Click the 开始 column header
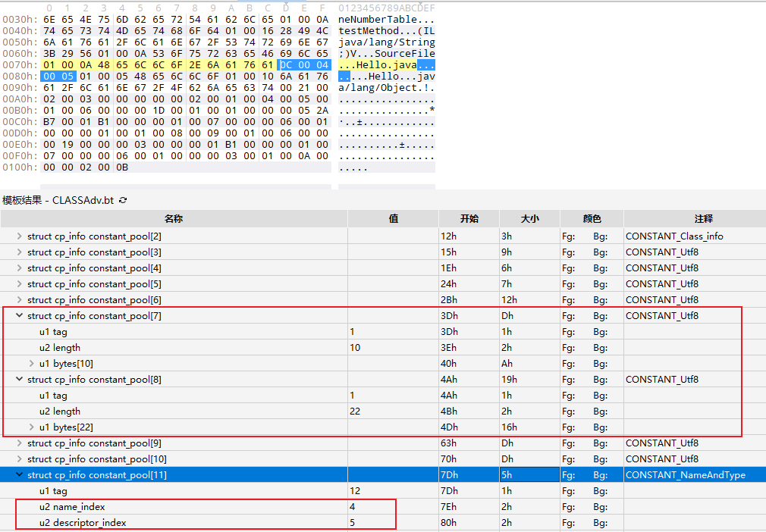Image resolution: width=766 pixels, height=532 pixels. coord(469,218)
